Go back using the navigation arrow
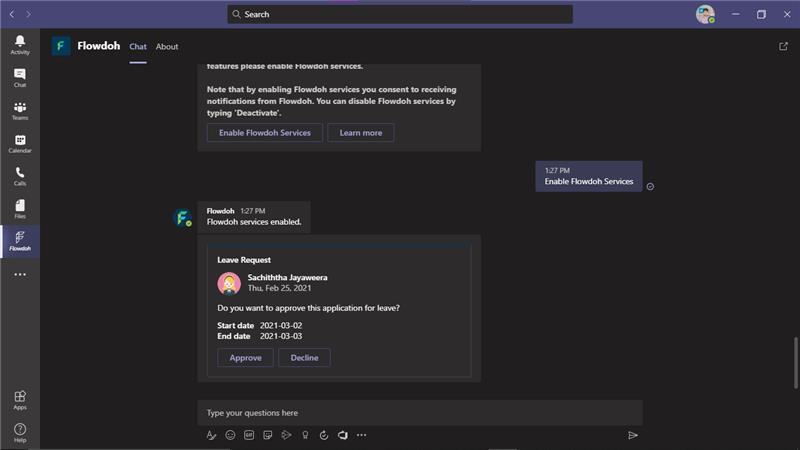 coord(12,14)
